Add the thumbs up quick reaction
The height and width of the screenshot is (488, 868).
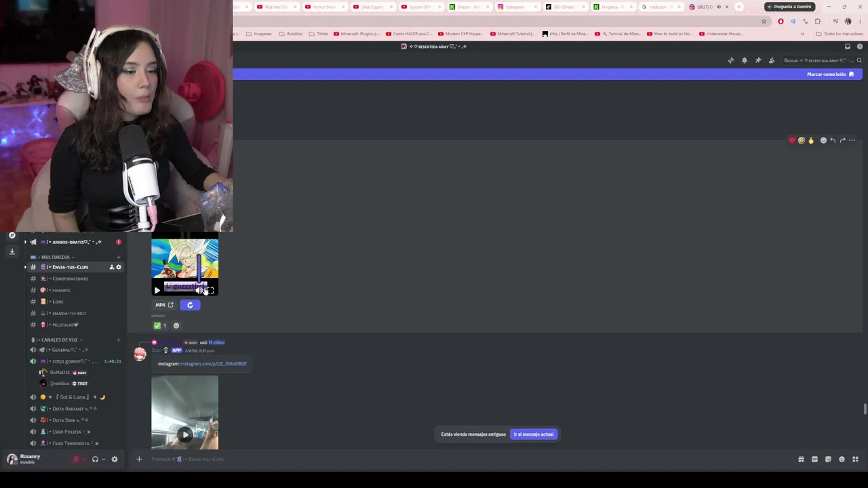click(810, 140)
